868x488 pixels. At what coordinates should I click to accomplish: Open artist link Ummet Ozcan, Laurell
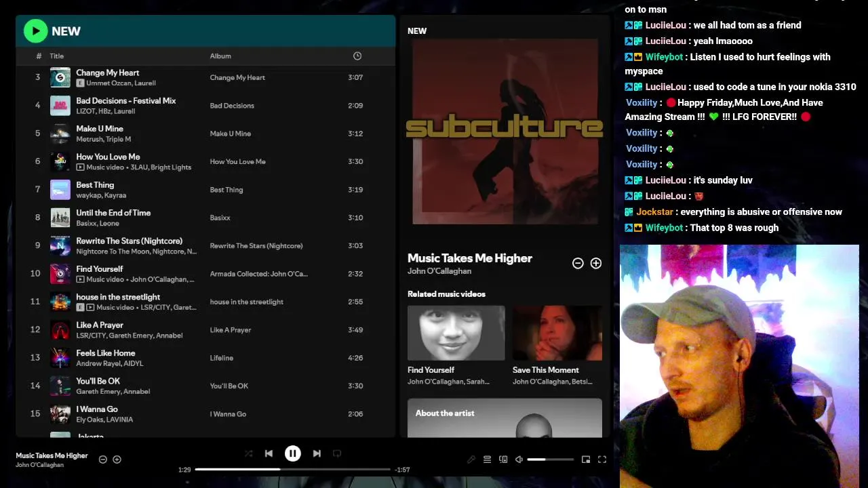coord(121,83)
